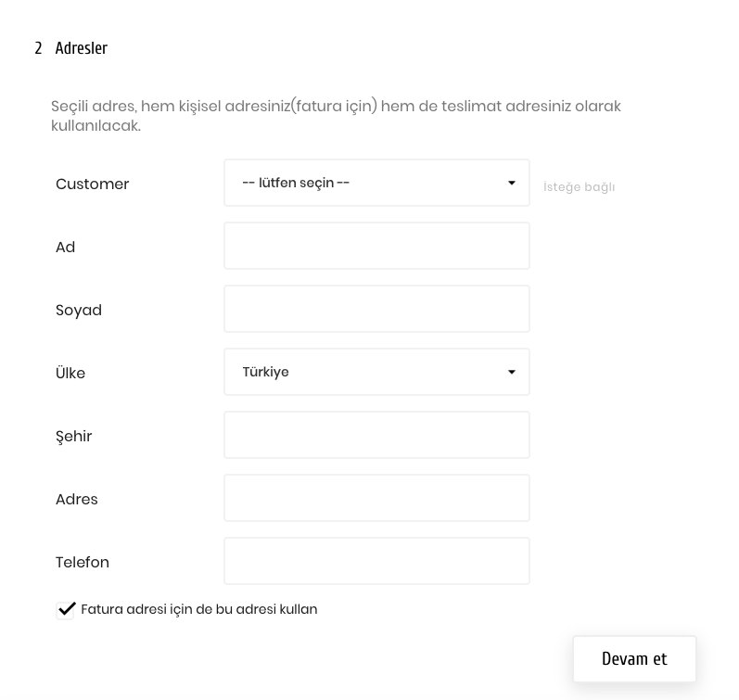Image resolution: width=739 pixels, height=700 pixels.
Task: Open the Customer dropdown
Action: coord(376,183)
